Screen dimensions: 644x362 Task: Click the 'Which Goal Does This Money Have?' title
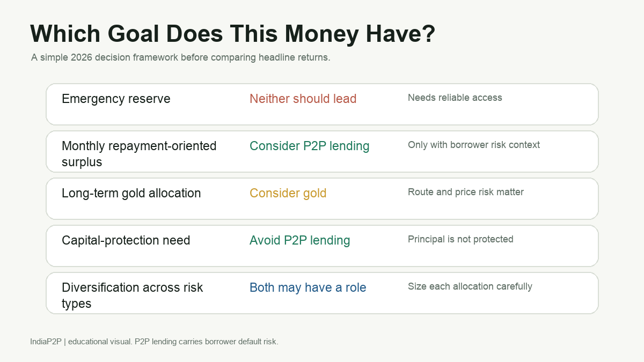233,34
